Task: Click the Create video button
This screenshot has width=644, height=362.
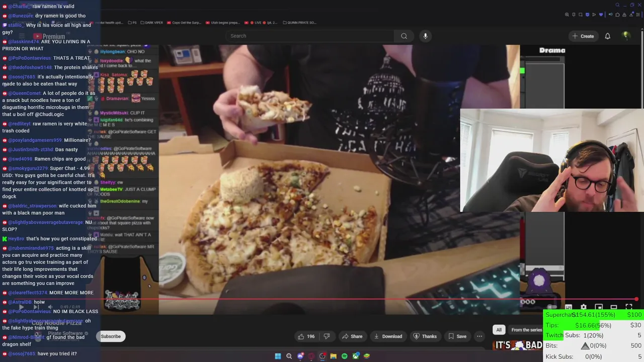Action: (583, 36)
